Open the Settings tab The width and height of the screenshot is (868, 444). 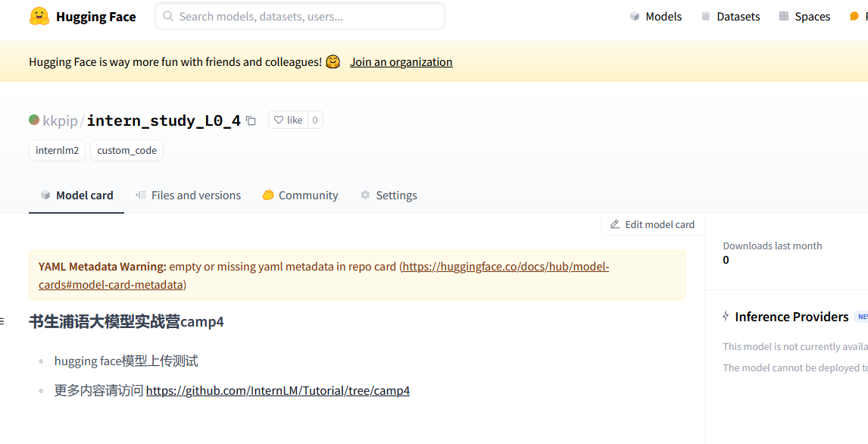(x=389, y=195)
